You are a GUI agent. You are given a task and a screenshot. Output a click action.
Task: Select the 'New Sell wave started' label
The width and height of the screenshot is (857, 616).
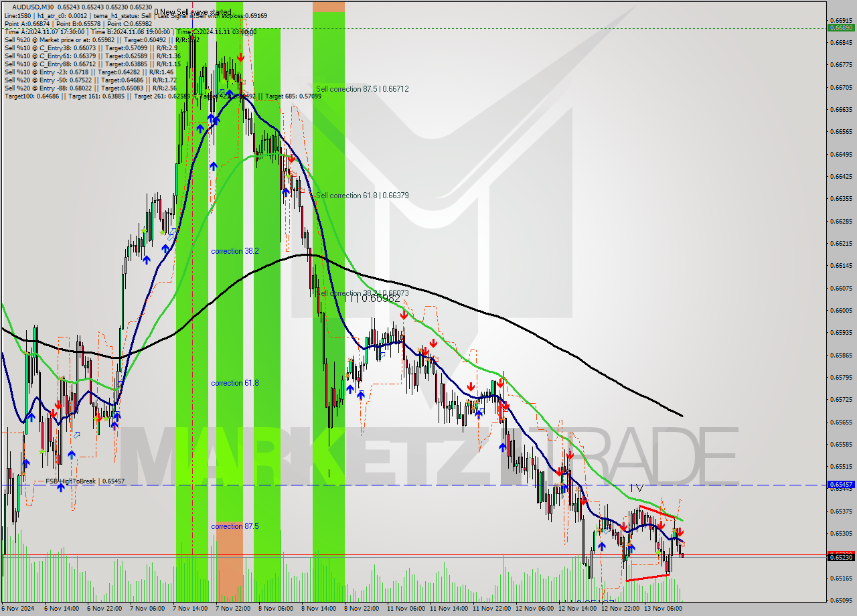[195, 13]
